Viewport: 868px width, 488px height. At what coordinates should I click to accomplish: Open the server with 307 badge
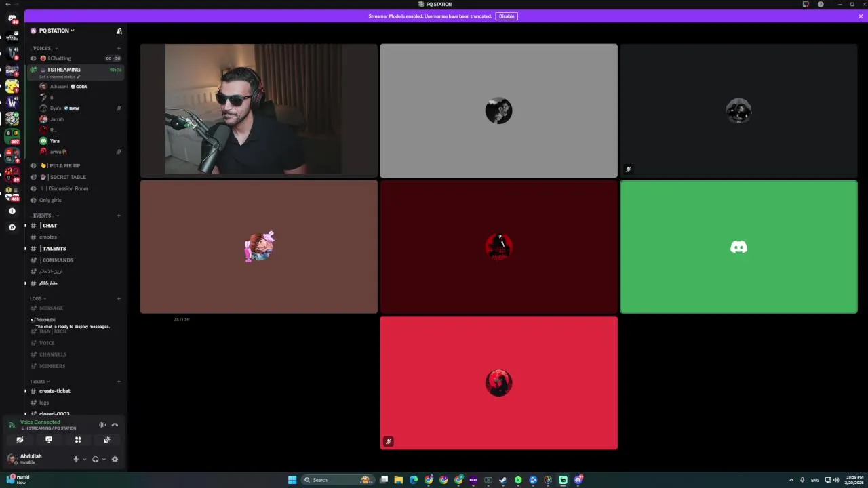coord(12,136)
